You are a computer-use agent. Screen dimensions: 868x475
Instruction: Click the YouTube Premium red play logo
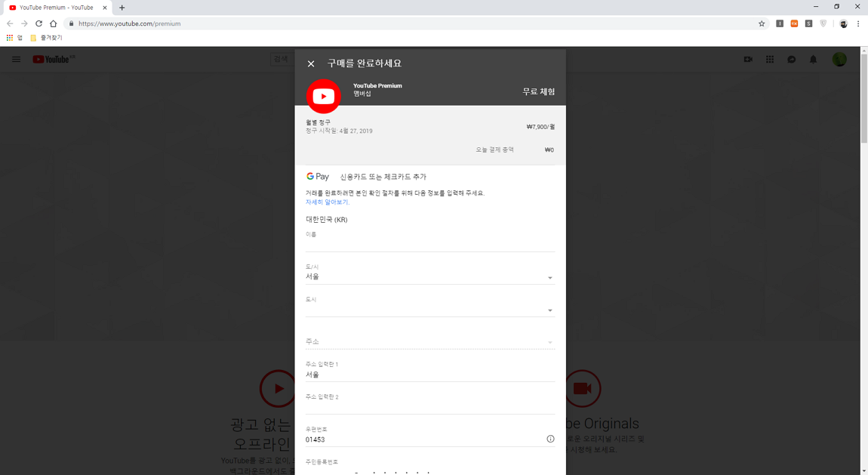pyautogui.click(x=323, y=97)
